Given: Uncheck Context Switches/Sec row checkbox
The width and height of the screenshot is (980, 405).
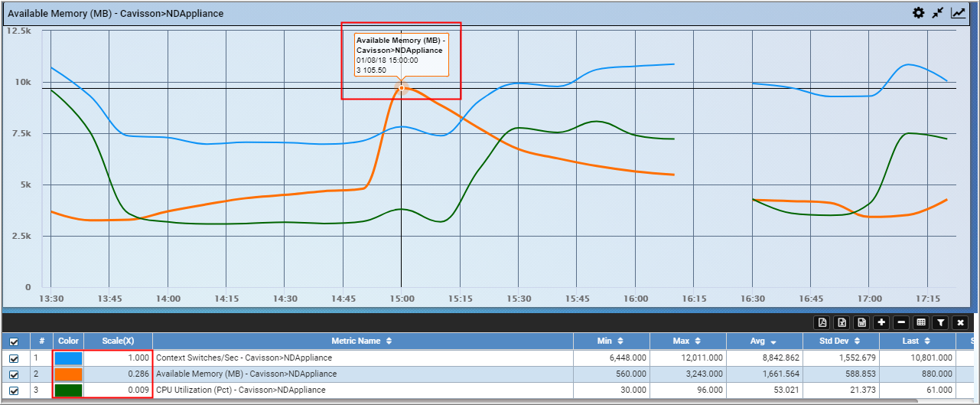Looking at the screenshot, I should [x=14, y=358].
